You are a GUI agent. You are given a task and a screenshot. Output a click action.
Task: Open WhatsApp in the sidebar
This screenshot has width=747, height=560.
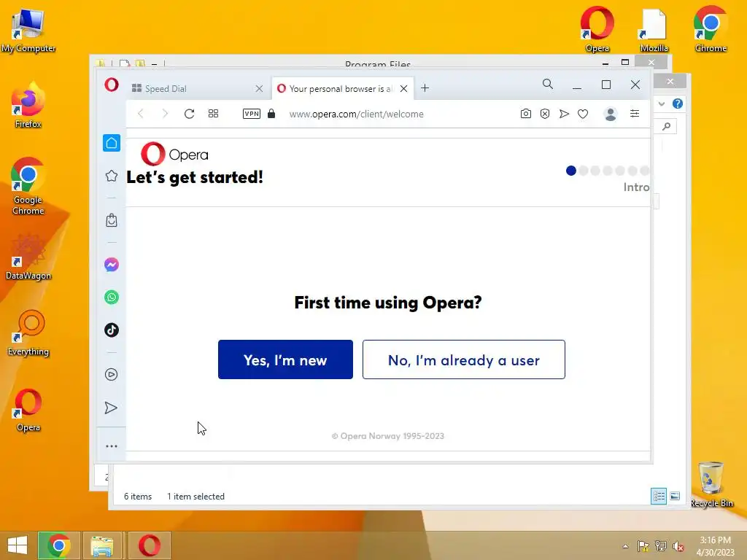pos(112,297)
